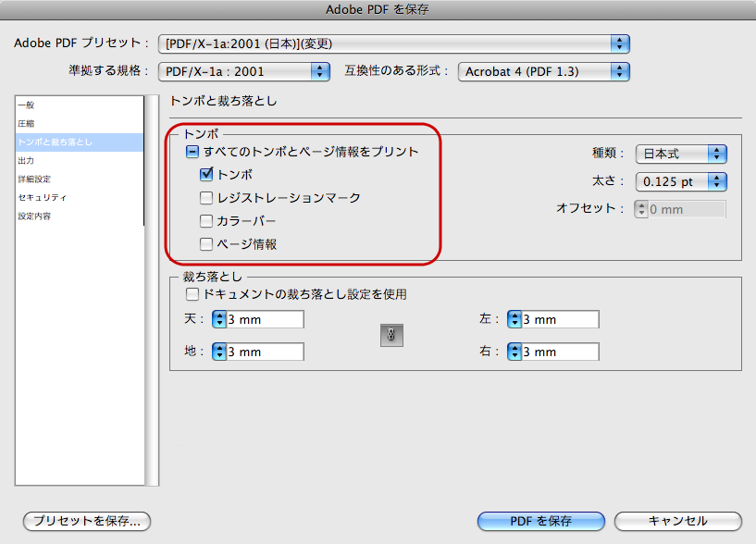Select 出力 in the sidebar list
This screenshot has height=544, width=756.
80,161
